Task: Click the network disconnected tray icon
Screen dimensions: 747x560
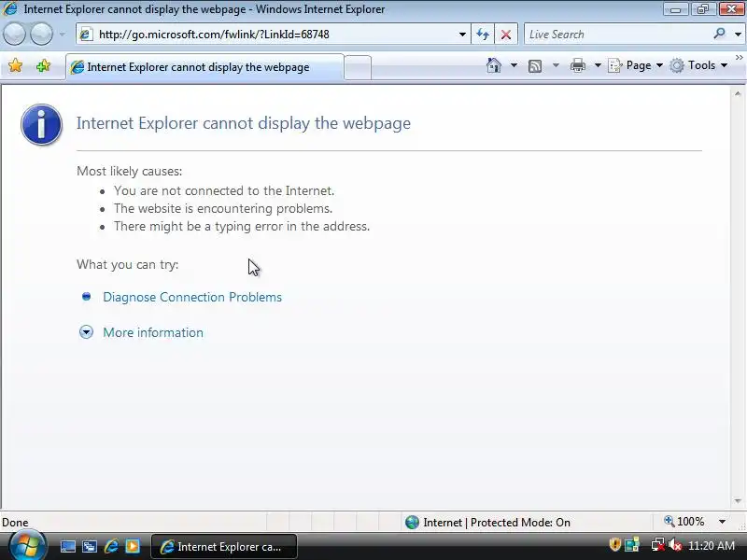Action: [x=658, y=545]
